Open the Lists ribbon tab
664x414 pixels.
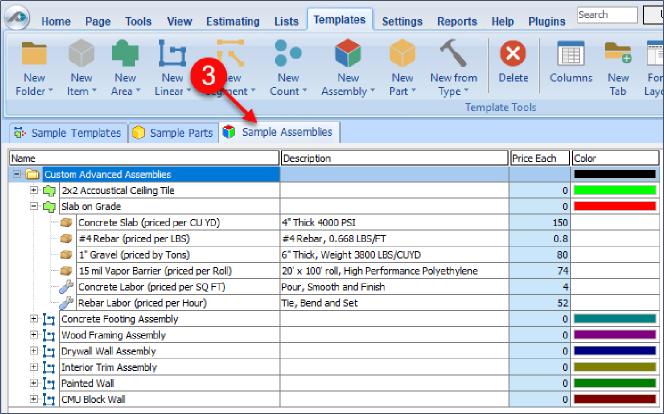click(286, 21)
